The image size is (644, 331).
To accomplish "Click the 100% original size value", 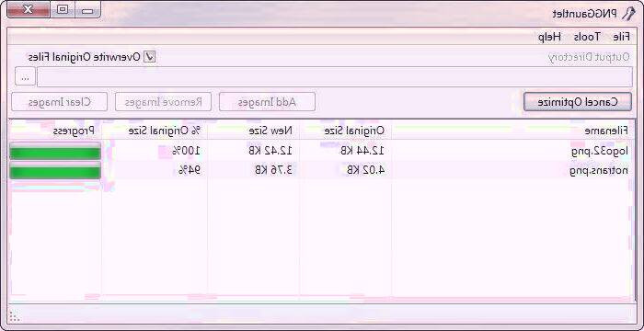I will coord(186,151).
